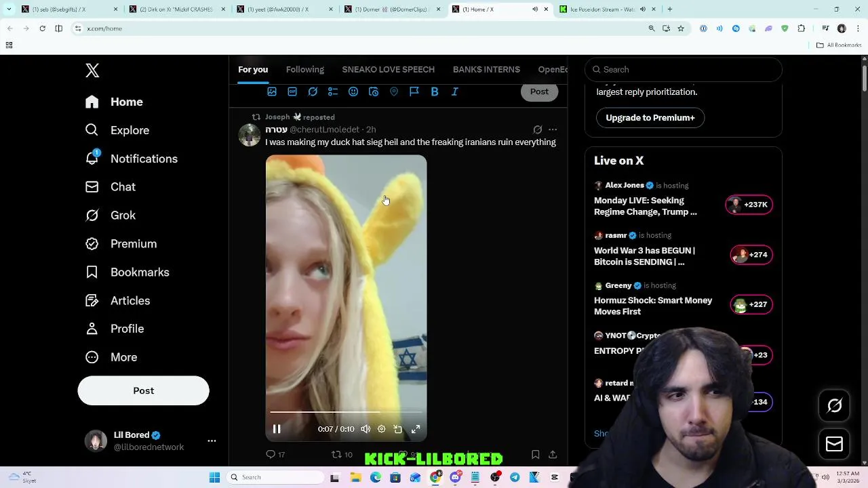
Task: Click the flag icon in composer
Action: pyautogui.click(x=414, y=91)
